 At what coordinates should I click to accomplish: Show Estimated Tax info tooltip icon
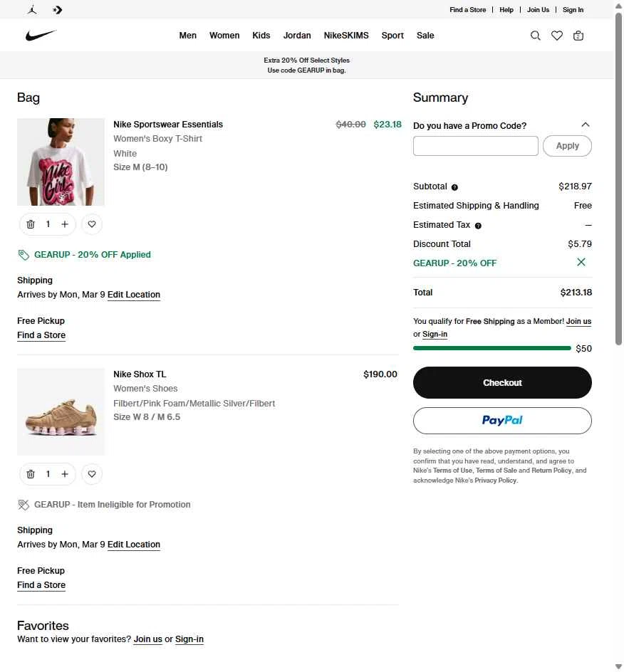point(478,226)
